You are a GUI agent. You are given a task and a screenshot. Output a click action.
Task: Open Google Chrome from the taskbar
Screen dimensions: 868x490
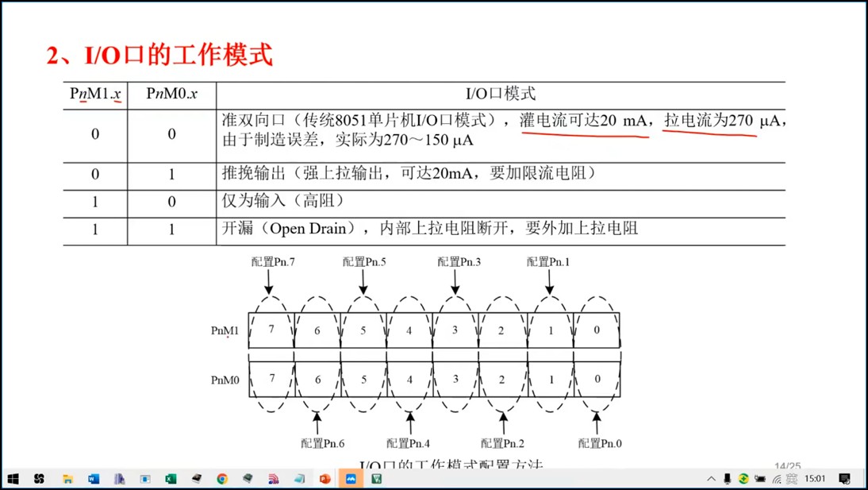click(222, 479)
